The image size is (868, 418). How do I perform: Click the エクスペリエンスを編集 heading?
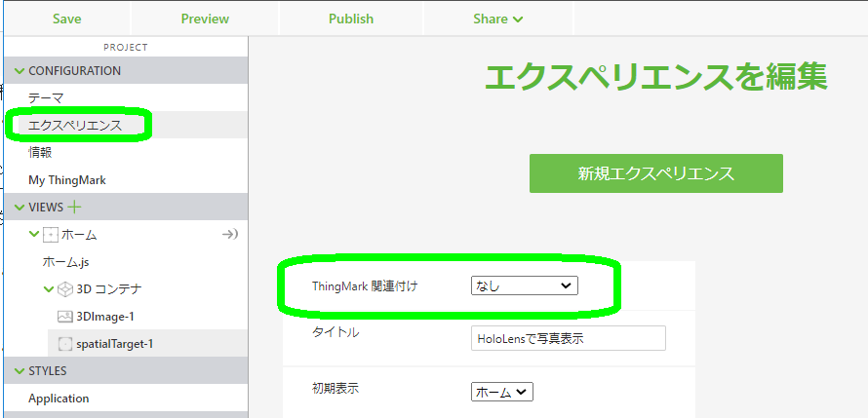pos(656,76)
